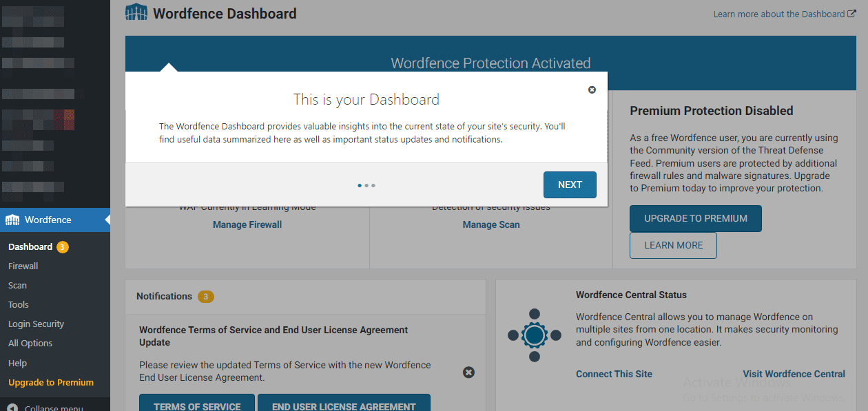Viewport: 868px width, 411px height.
Task: Click the 'Wordfence Protection Activated' banner text
Action: point(490,63)
